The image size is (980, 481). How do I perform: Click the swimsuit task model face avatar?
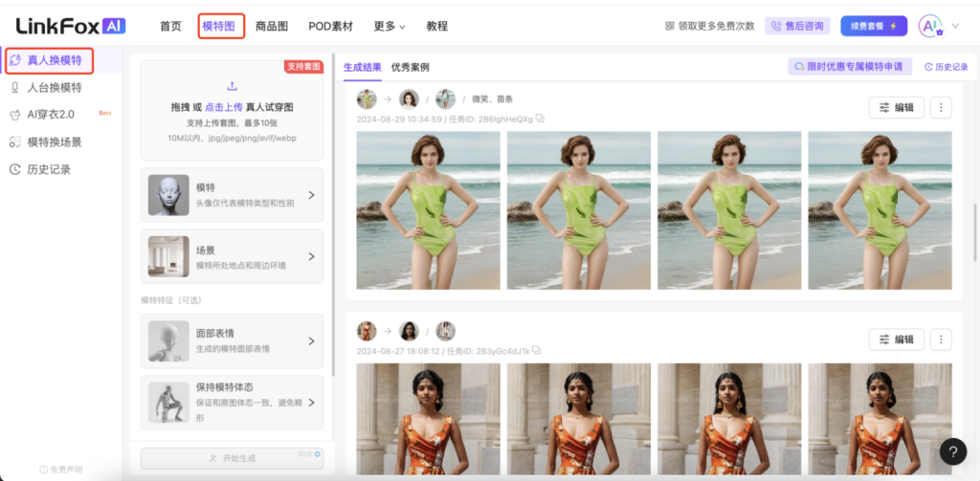409,98
